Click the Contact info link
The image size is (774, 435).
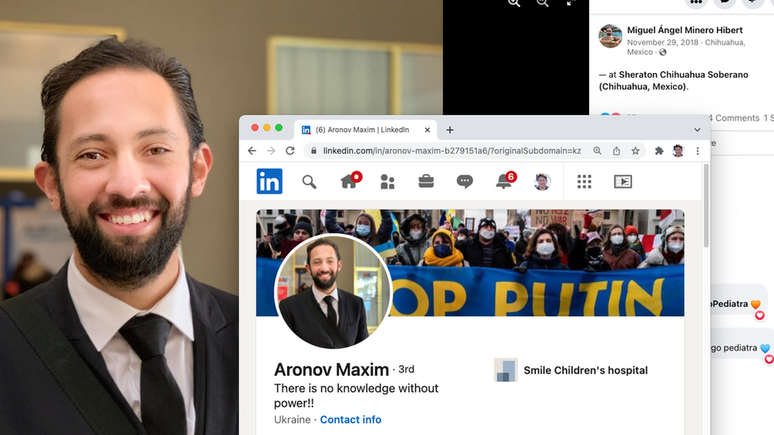pos(350,419)
